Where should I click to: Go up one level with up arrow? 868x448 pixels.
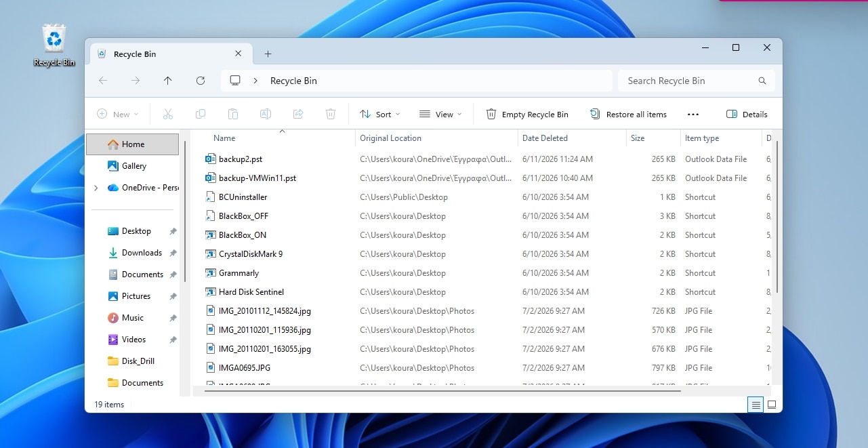pyautogui.click(x=168, y=81)
